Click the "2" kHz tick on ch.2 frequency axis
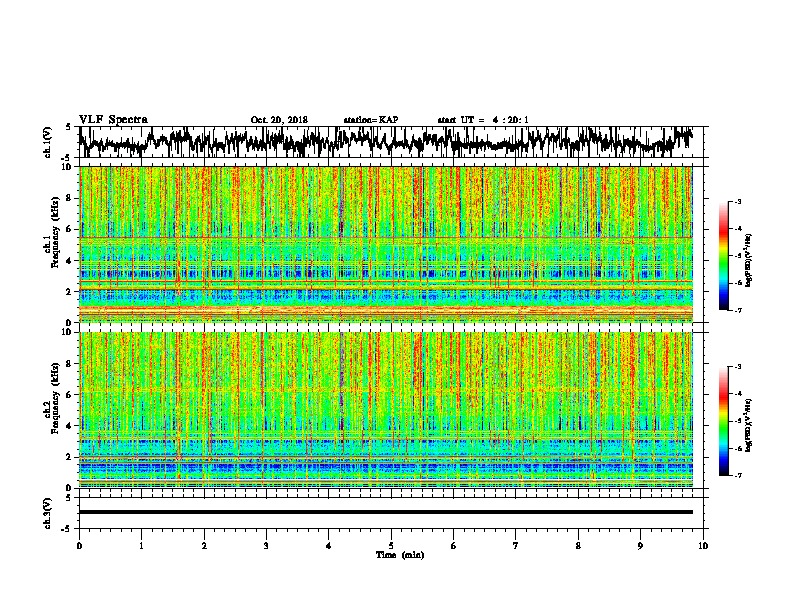 71,456
